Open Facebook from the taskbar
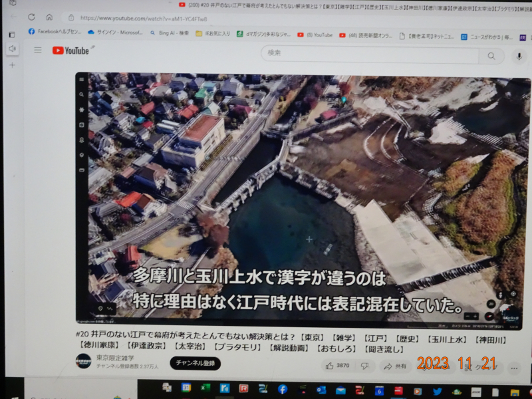This screenshot has width=532, height=399. click(x=282, y=389)
